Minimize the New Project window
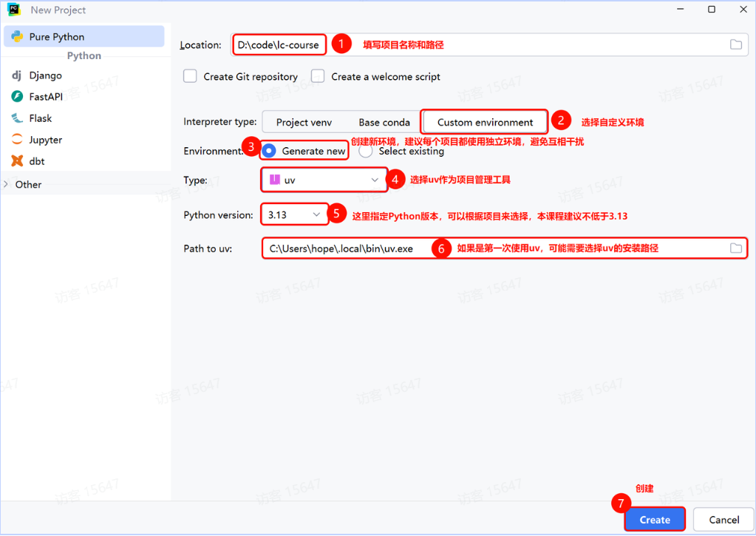The width and height of the screenshot is (756, 536). tap(681, 9)
